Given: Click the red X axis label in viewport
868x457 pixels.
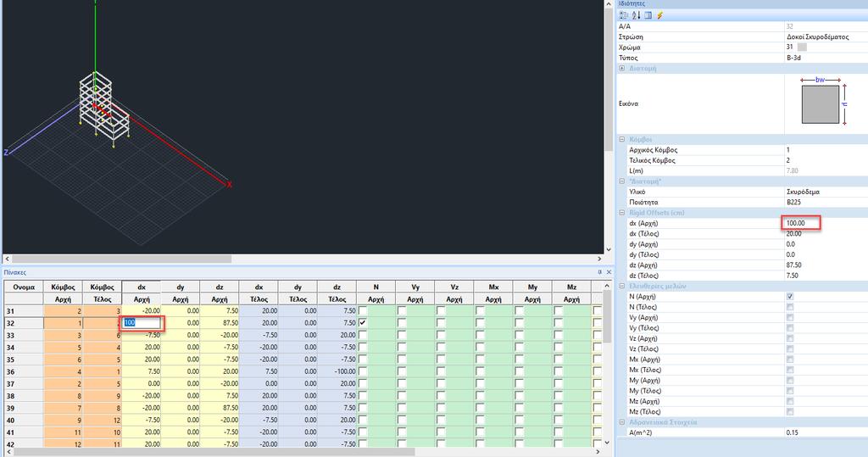Looking at the screenshot, I should [x=229, y=185].
